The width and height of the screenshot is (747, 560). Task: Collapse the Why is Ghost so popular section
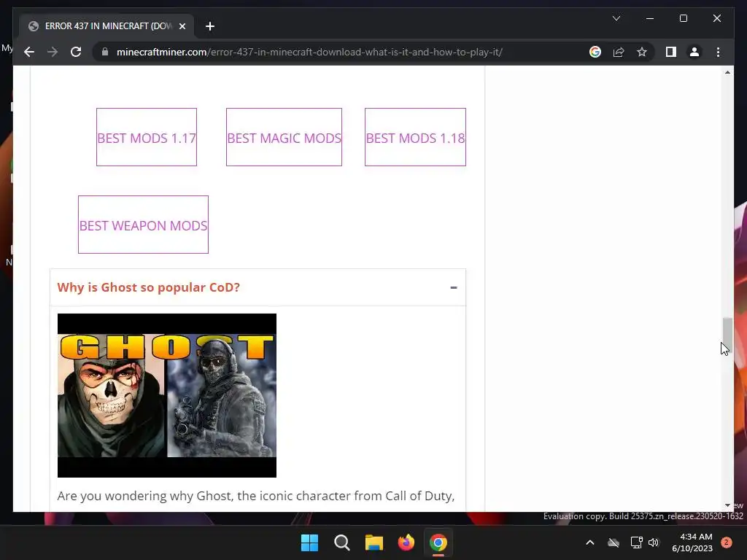454,287
